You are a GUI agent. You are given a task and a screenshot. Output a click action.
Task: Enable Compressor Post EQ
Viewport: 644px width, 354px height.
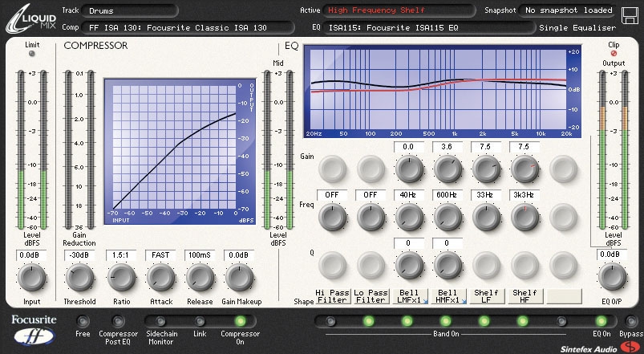(x=118, y=321)
